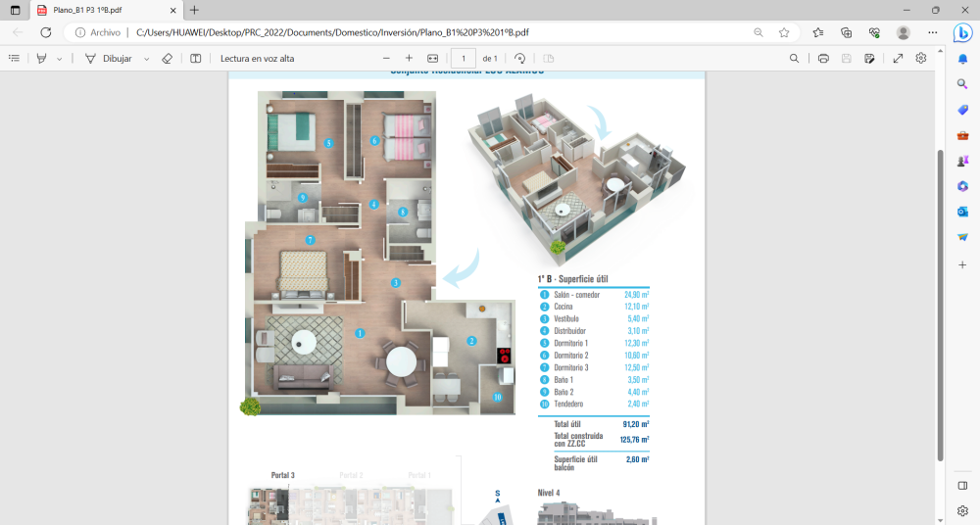Open sidebar games chess icon
This screenshot has height=525, width=980.
pos(962,161)
